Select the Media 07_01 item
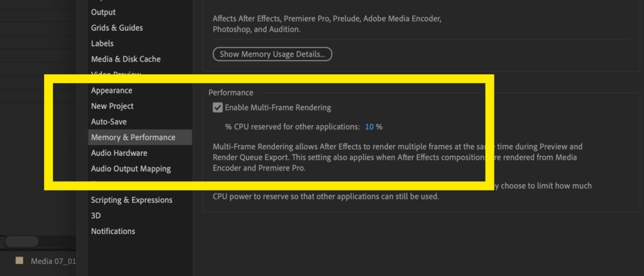 pos(53,261)
